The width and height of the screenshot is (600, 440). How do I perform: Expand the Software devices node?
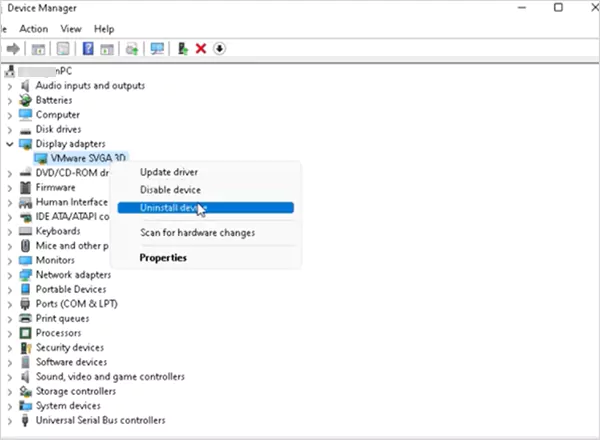[x=10, y=363]
